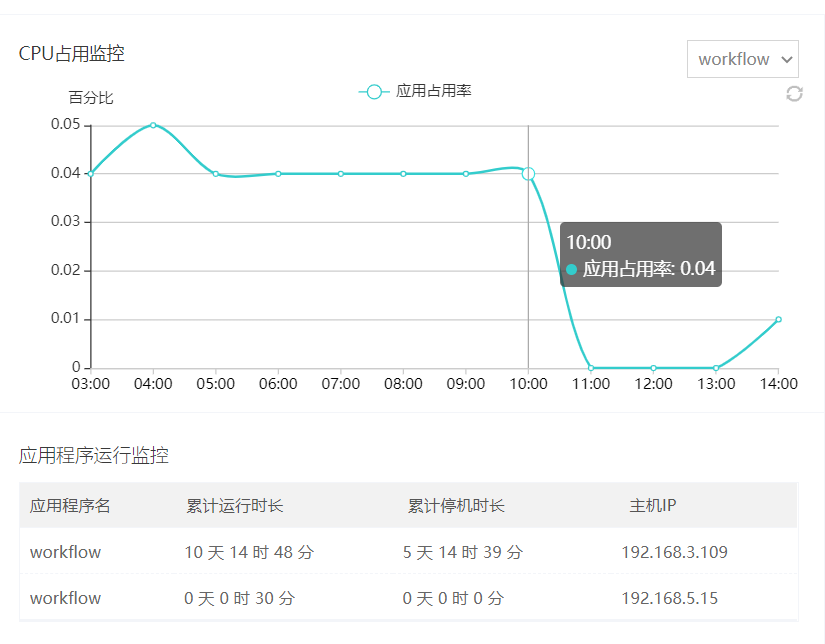The height and width of the screenshot is (644, 825).
Task: Click the 05:00 data point on chart
Action: (x=216, y=174)
